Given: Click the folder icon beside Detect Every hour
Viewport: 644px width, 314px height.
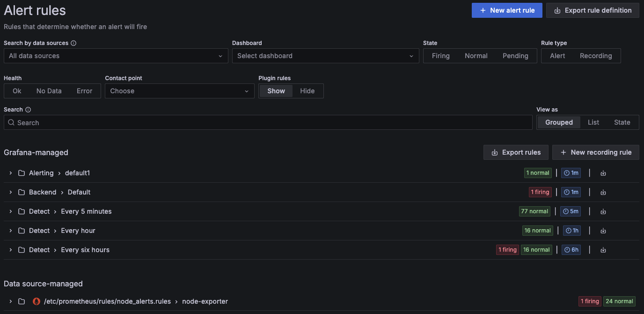Looking at the screenshot, I should 22,230.
